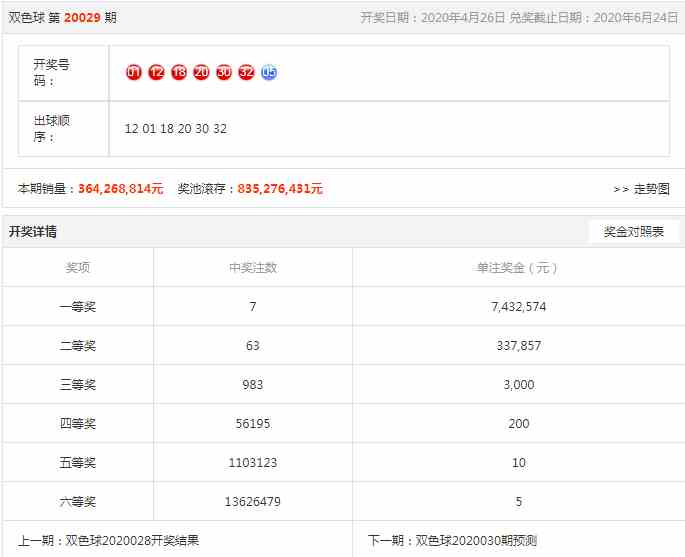Select fifth prize amount 10
Screen dimensions: 685x557
tap(519, 462)
